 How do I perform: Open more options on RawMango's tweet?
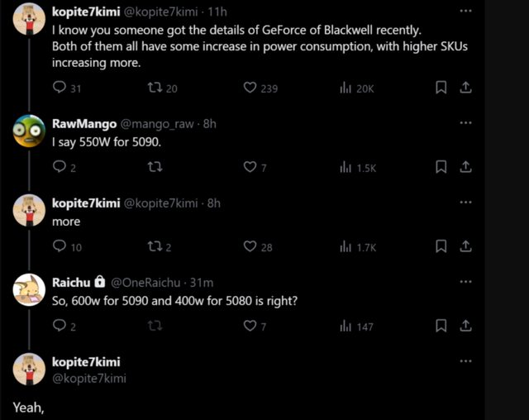coord(465,122)
